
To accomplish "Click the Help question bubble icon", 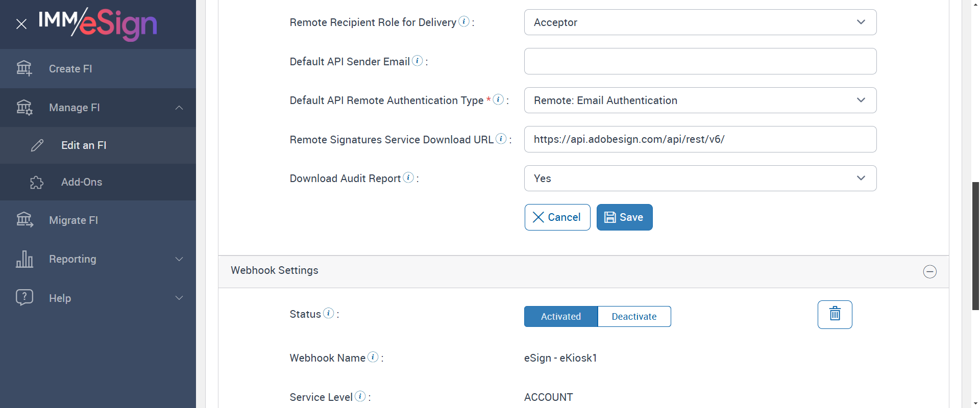I will pyautogui.click(x=24, y=297).
